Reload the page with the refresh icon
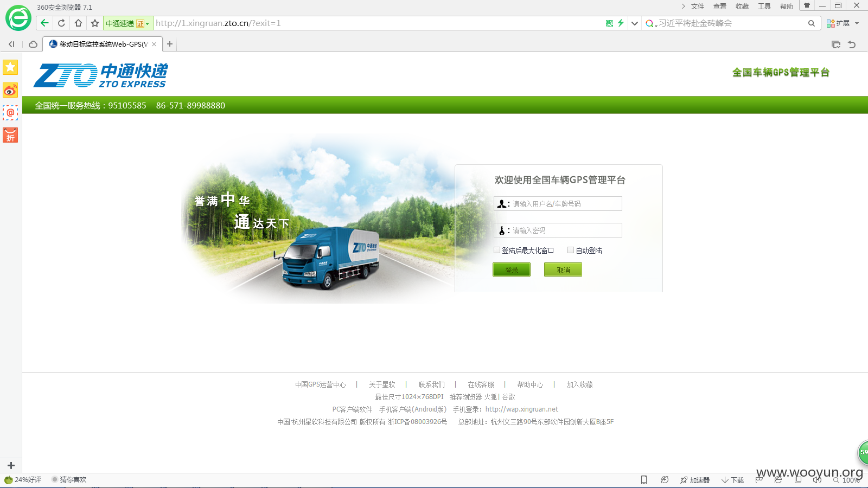The image size is (868, 488). tap(61, 23)
